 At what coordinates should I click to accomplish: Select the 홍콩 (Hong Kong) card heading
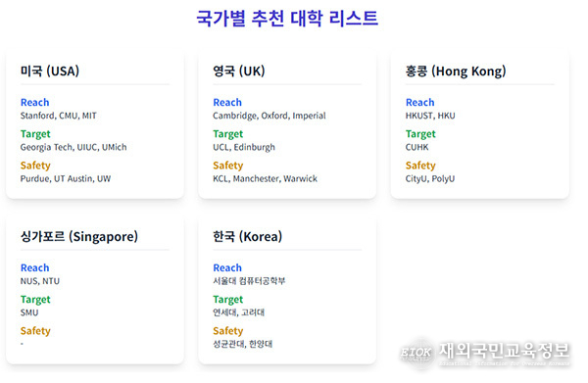click(456, 71)
